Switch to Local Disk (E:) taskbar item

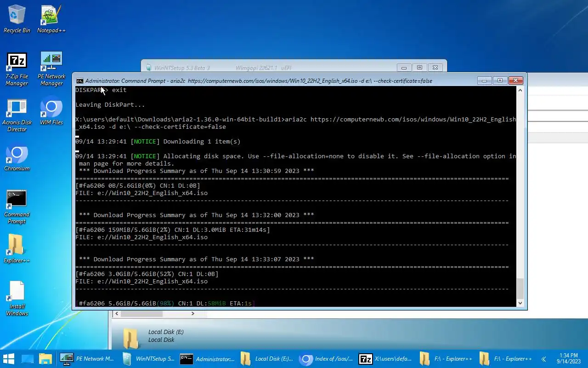(267, 359)
